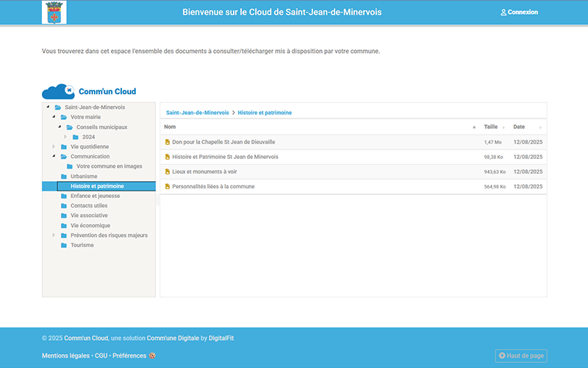588x368 pixels.
Task: Select Enfance et jeunesse in the tree
Action: [x=95, y=196]
